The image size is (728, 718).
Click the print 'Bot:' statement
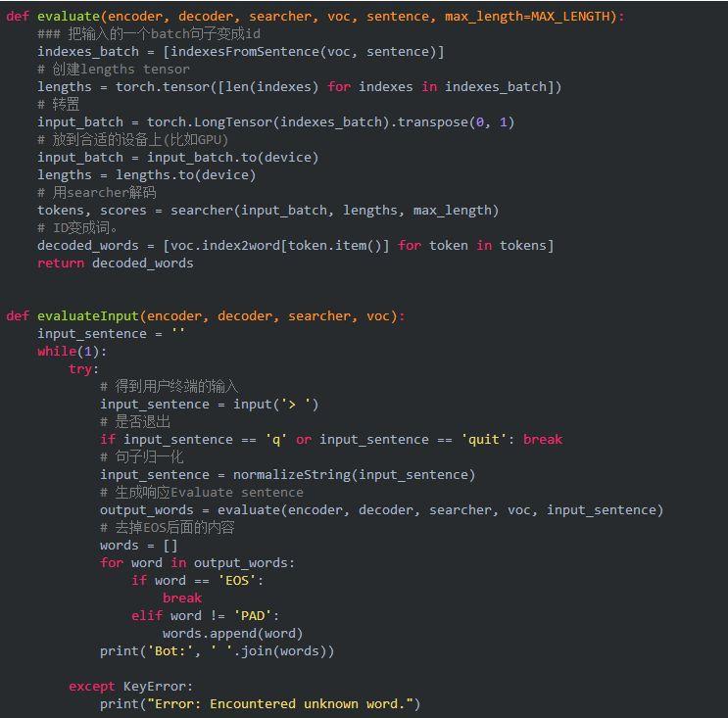click(x=217, y=651)
